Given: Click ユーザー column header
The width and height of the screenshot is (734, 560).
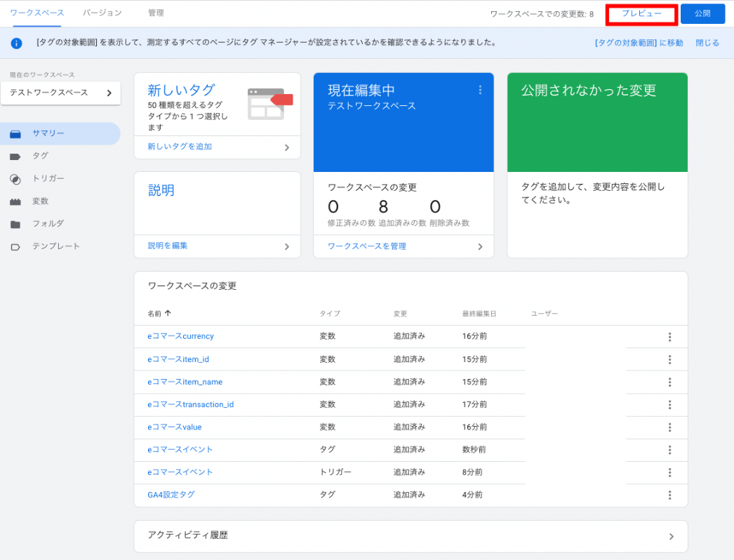Looking at the screenshot, I should pos(544,314).
